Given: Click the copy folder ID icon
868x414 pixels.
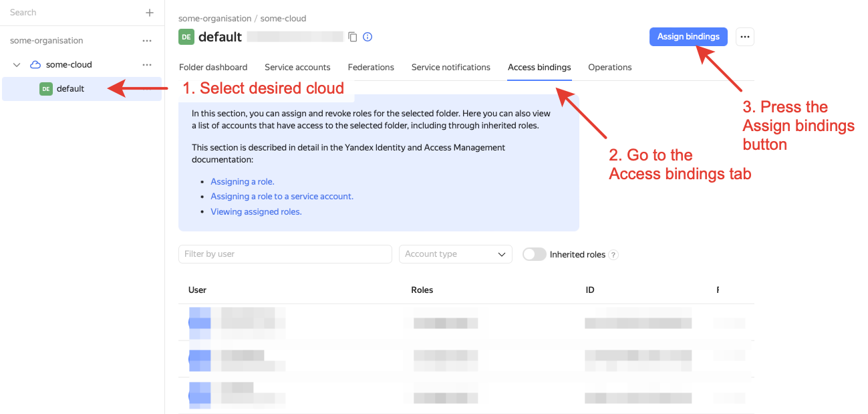Looking at the screenshot, I should 353,37.
